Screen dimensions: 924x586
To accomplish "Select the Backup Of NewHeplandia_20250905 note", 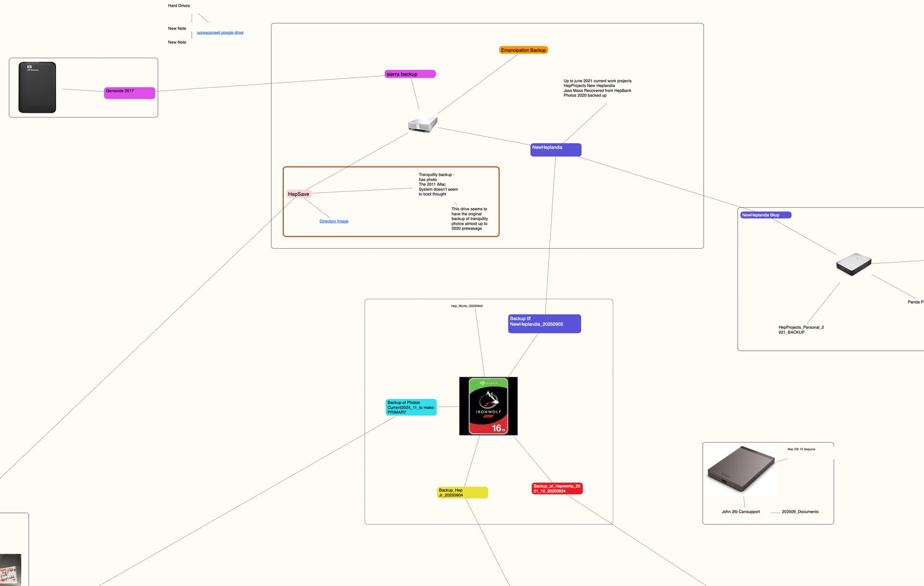I will click(544, 323).
